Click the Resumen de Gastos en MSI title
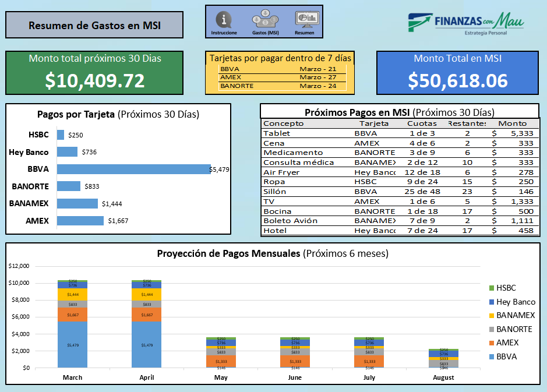 pos(94,25)
